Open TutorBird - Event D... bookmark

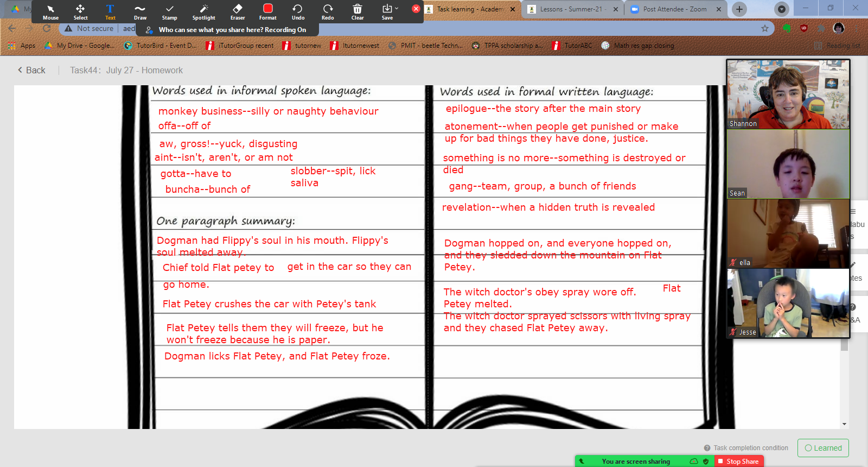tap(161, 46)
